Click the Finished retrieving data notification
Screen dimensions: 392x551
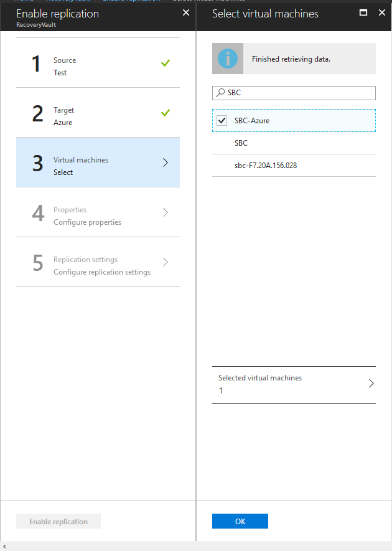(x=294, y=59)
